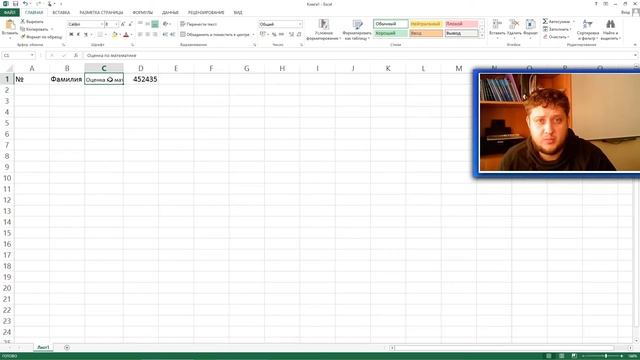This screenshot has height=360, width=640.
Task: Apply the pink Плохой cell style
Action: [461, 24]
